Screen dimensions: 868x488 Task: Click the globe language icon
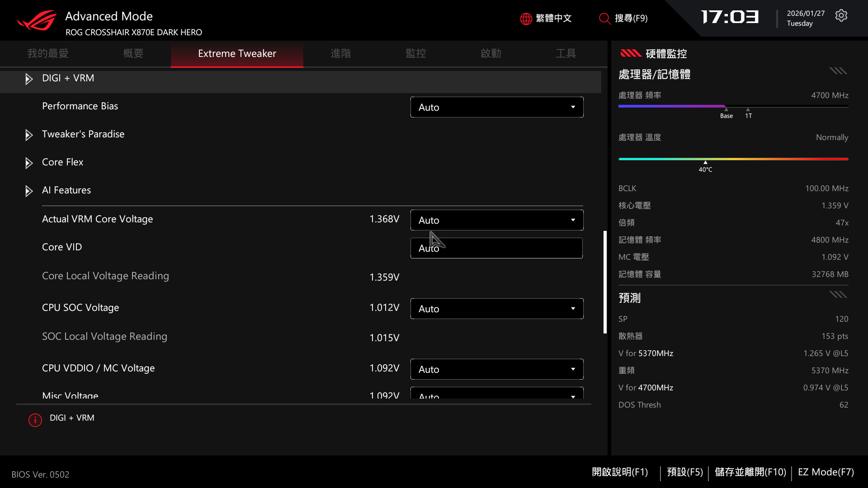[x=526, y=19]
